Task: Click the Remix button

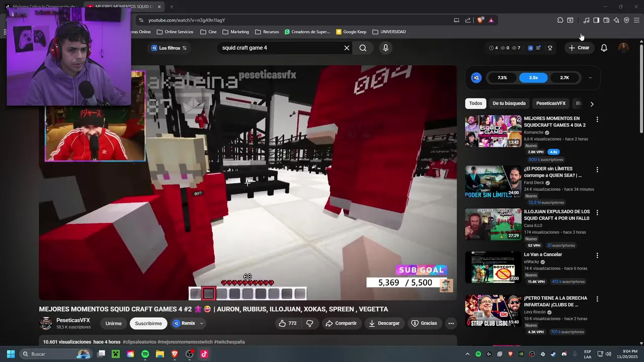Action: [184, 323]
